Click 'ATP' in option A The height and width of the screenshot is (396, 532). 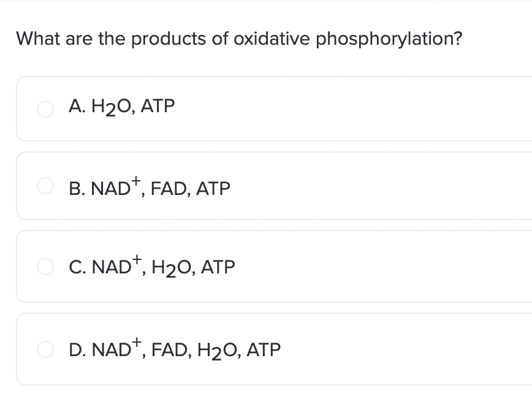coord(158,106)
